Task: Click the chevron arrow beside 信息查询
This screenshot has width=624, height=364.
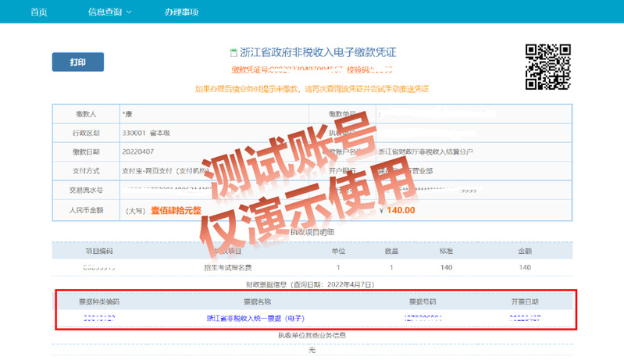Action: (x=129, y=12)
